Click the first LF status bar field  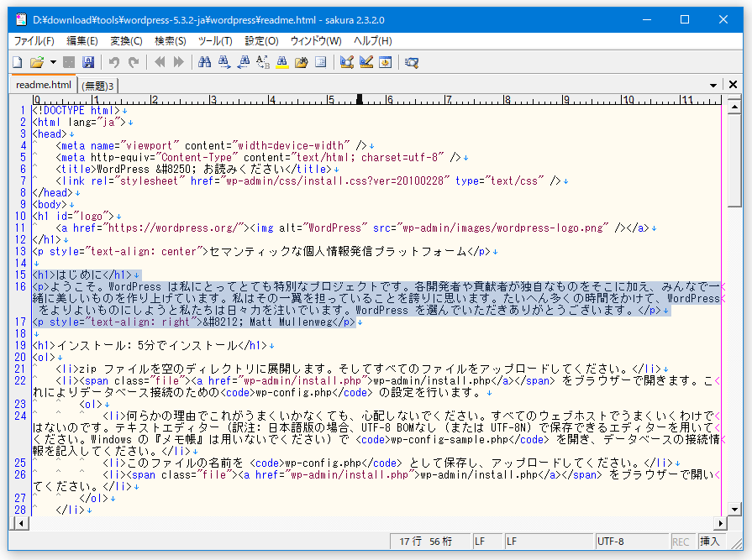pyautogui.click(x=486, y=542)
